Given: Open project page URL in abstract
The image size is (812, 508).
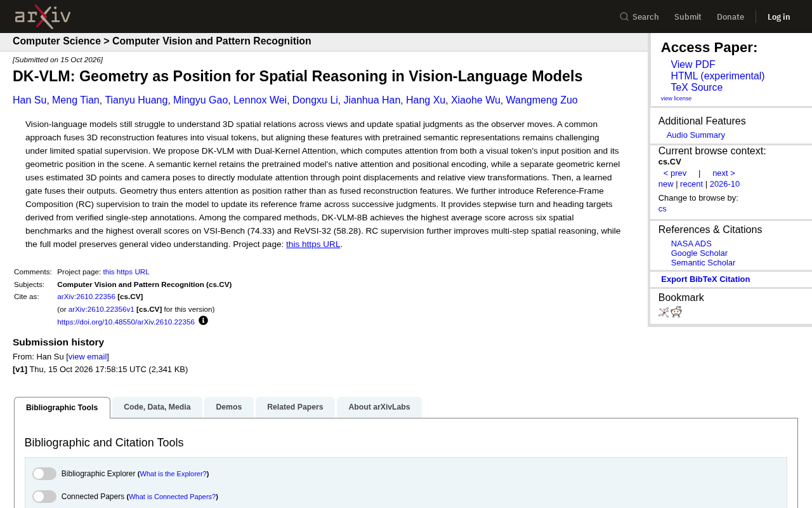Looking at the screenshot, I should [x=313, y=244].
